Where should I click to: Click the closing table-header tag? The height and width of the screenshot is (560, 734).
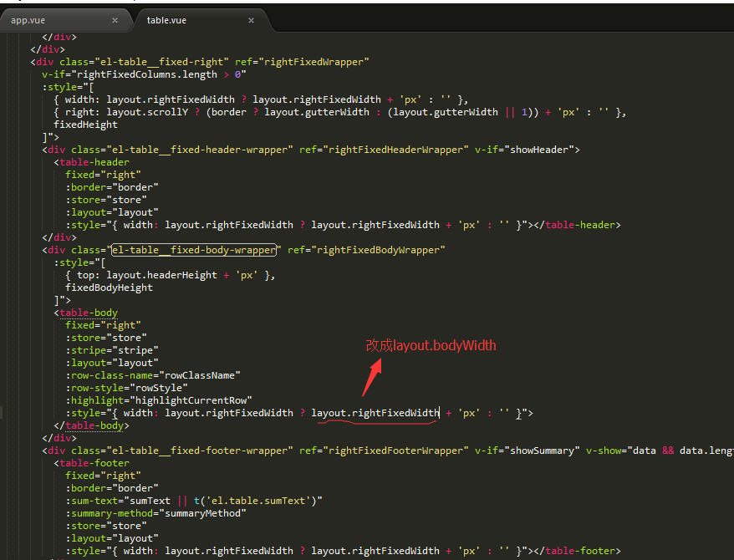pos(577,225)
